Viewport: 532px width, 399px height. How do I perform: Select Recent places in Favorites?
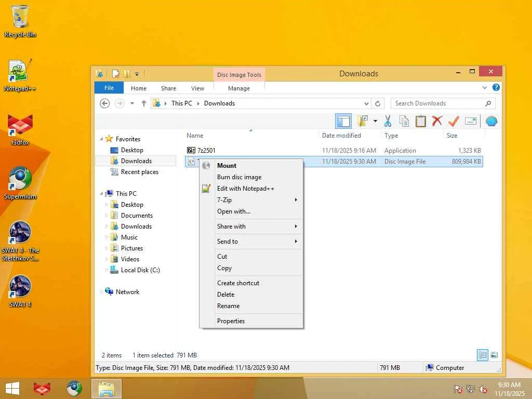click(139, 172)
